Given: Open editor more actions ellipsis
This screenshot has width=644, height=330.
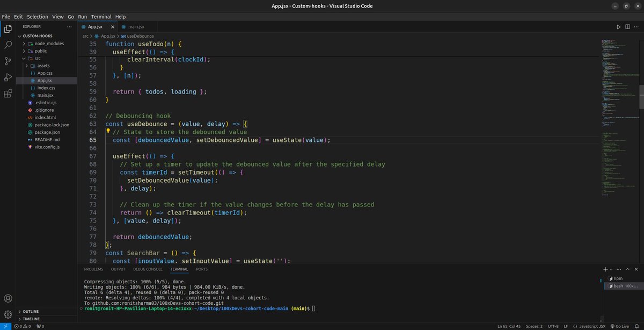Looking at the screenshot, I should pyautogui.click(x=636, y=26).
